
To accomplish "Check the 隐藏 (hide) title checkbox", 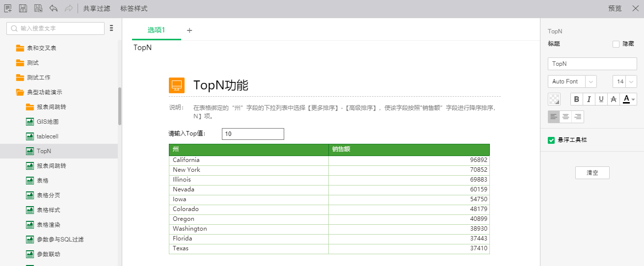I will coord(616,44).
